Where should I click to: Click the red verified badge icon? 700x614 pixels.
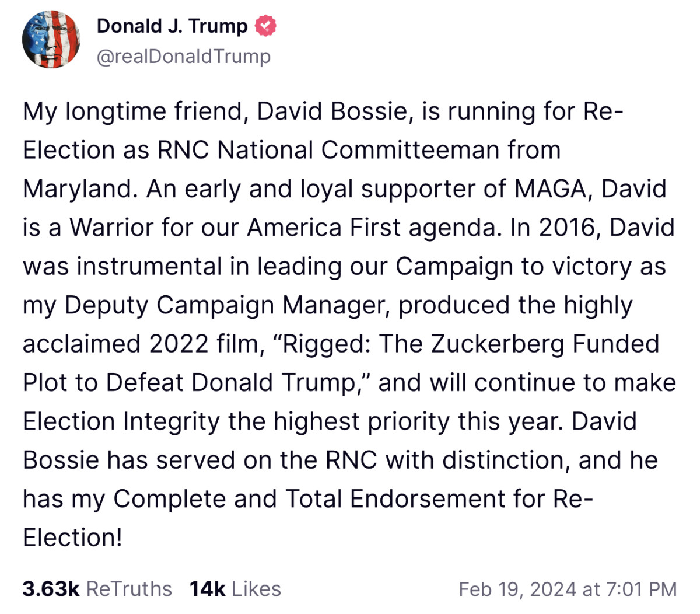[267, 26]
